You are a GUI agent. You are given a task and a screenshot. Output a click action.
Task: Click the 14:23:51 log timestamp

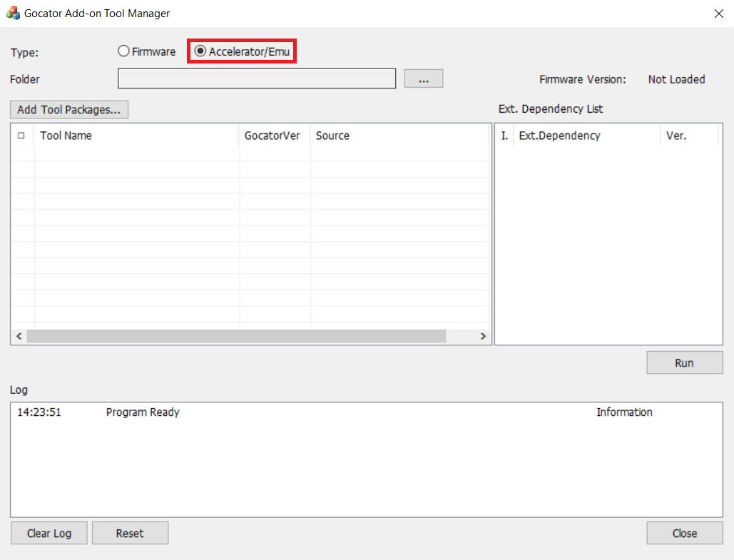[39, 412]
